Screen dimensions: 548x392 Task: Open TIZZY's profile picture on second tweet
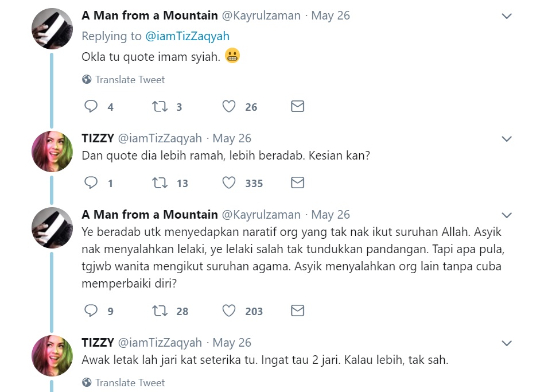pos(52,152)
